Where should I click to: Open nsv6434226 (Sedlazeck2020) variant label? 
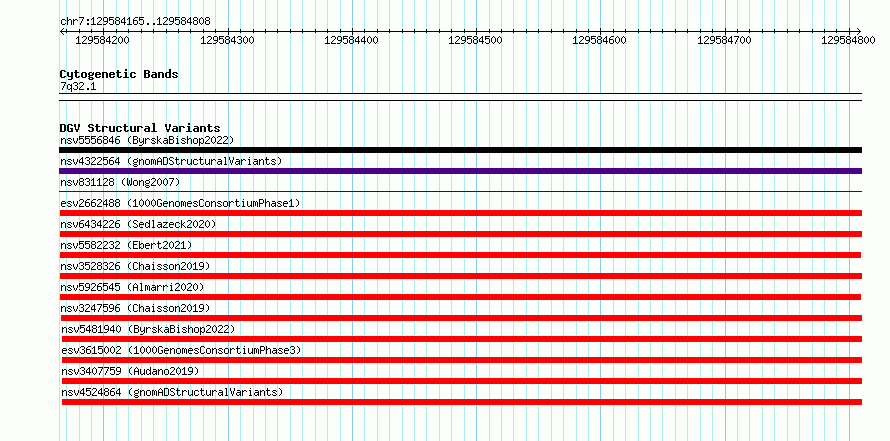pos(138,224)
